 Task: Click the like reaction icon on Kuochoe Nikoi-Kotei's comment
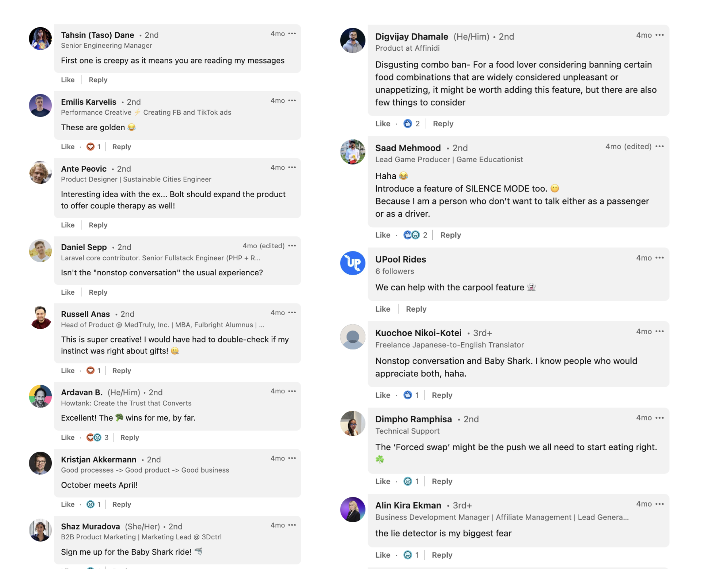(x=408, y=395)
